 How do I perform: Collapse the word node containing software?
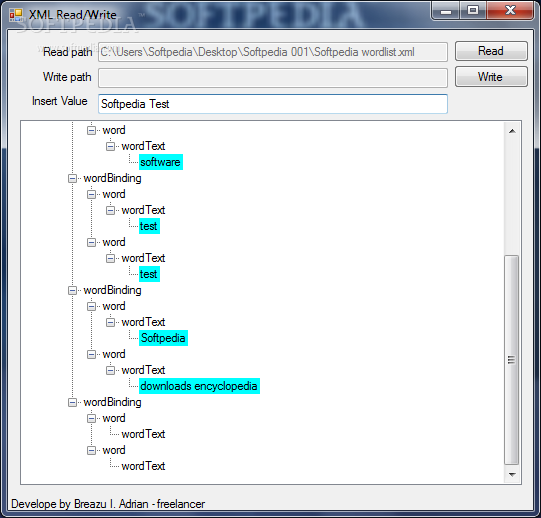(x=91, y=130)
